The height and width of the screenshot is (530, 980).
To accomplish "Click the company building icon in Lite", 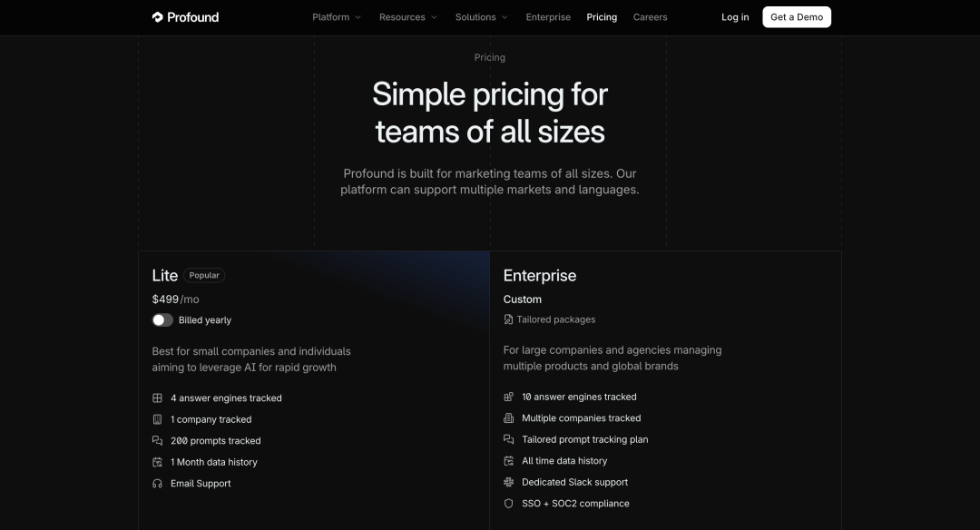I will point(157,419).
